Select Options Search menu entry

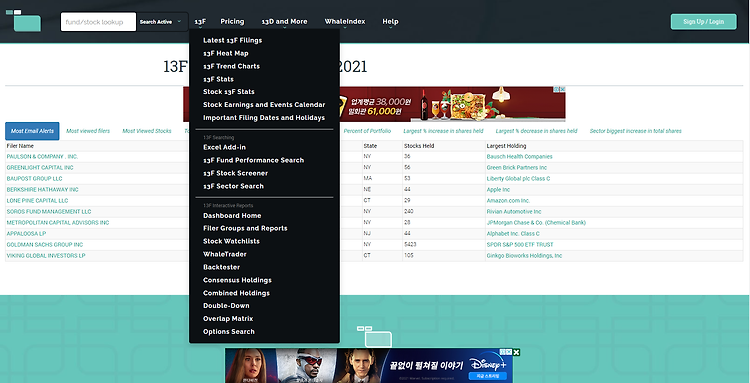pos(229,331)
